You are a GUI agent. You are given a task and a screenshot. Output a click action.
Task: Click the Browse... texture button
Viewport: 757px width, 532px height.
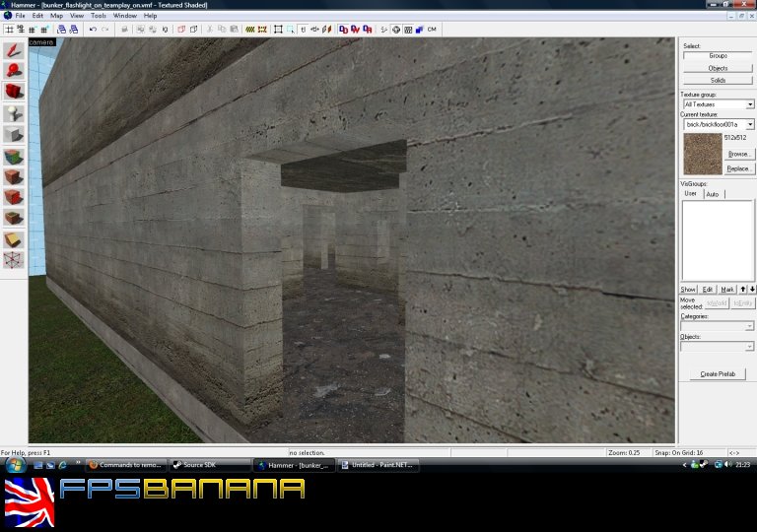pyautogui.click(x=739, y=155)
